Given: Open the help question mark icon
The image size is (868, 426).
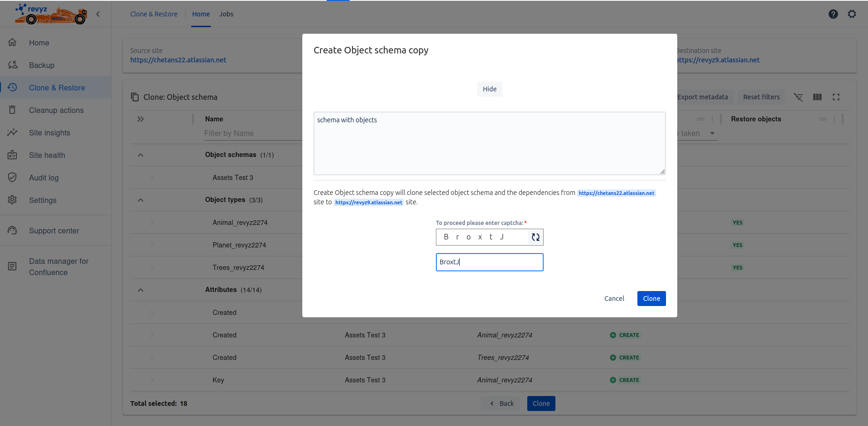Looking at the screenshot, I should (x=833, y=14).
